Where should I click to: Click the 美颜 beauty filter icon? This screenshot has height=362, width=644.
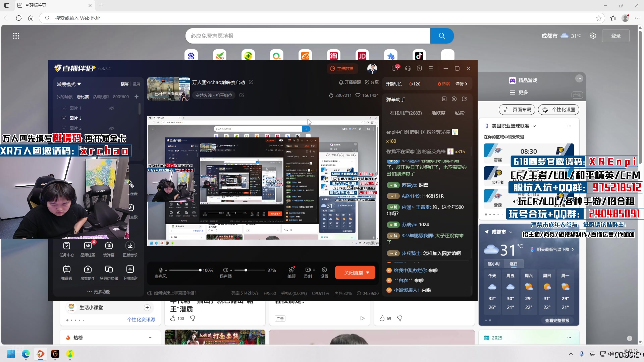click(291, 270)
